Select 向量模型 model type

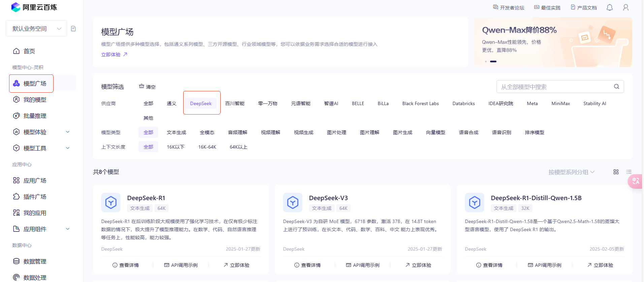436,132
